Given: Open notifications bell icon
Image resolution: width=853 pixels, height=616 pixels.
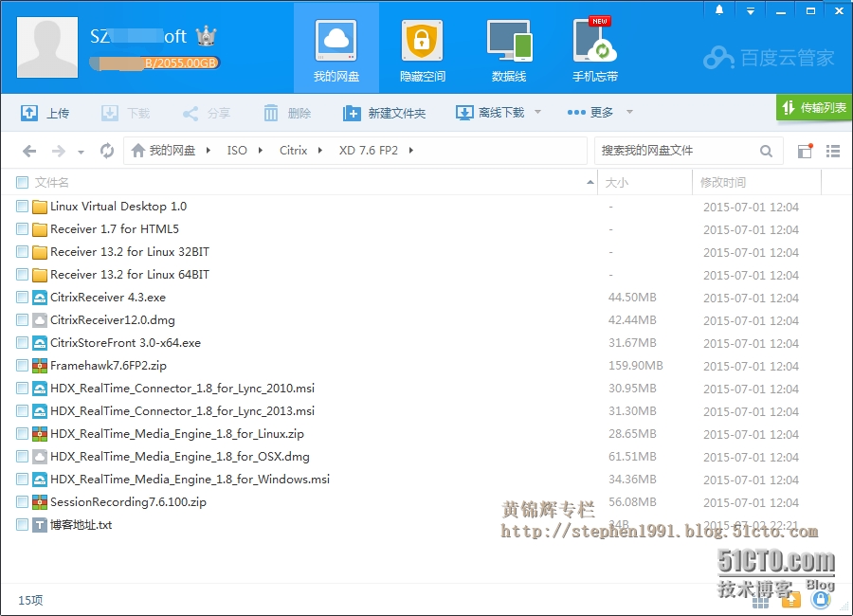Looking at the screenshot, I should (x=719, y=10).
